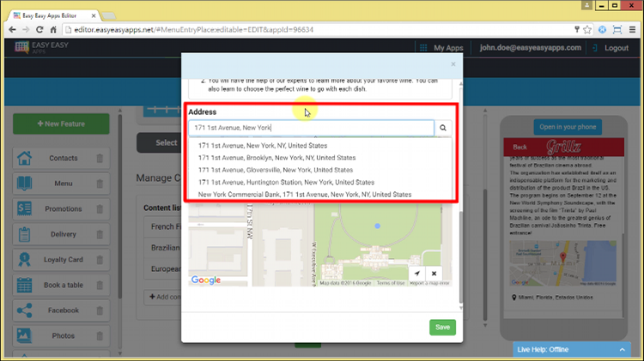The width and height of the screenshot is (644, 361).
Task: Delete the Photos feature with trash icon
Action: pos(100,336)
